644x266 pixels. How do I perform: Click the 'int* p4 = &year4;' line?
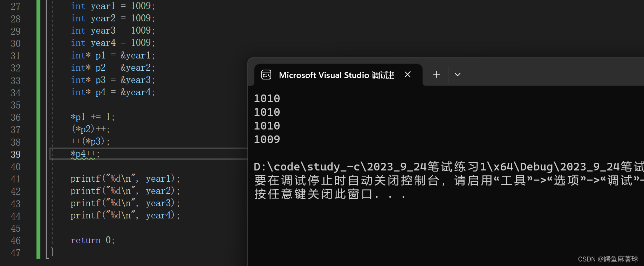113,92
